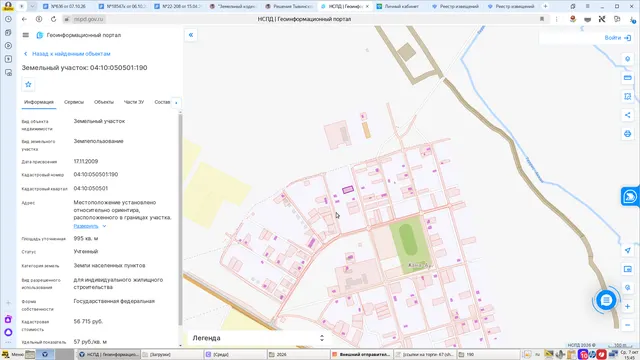Locate my position with navigation arrow icon
640x360 pixels.
pyautogui.click(x=628, y=250)
